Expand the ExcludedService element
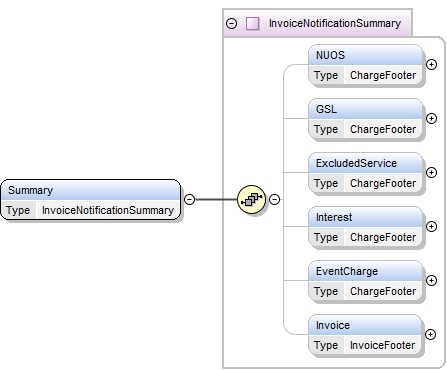This screenshot has width=447, height=370. point(431,172)
